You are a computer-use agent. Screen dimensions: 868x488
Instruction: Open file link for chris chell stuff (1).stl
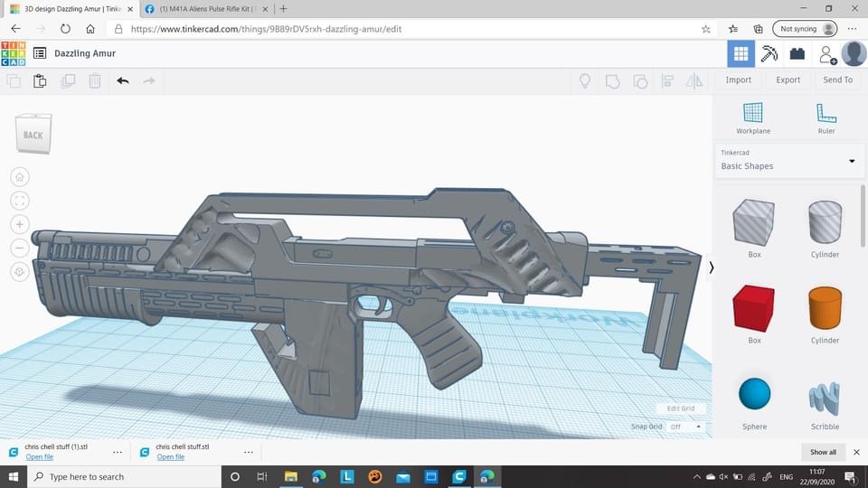tap(39, 457)
